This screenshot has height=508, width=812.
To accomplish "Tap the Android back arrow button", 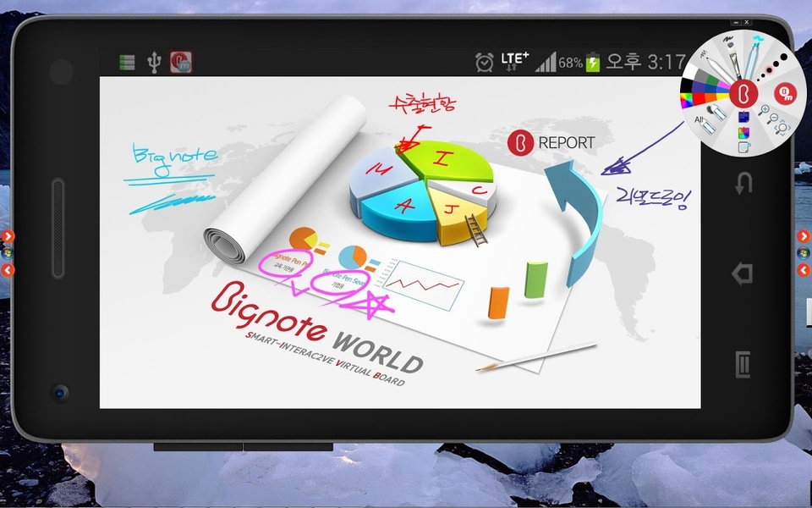I will 743,183.
